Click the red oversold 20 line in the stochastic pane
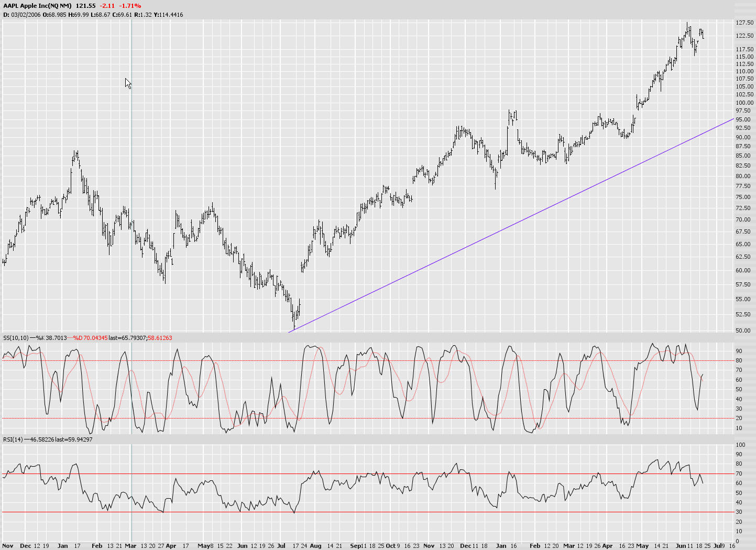 [x=367, y=418]
